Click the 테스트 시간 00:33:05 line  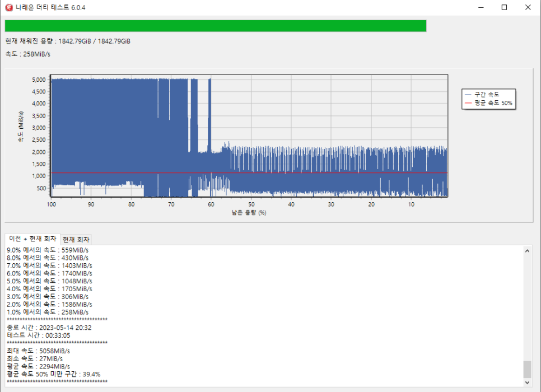point(38,335)
